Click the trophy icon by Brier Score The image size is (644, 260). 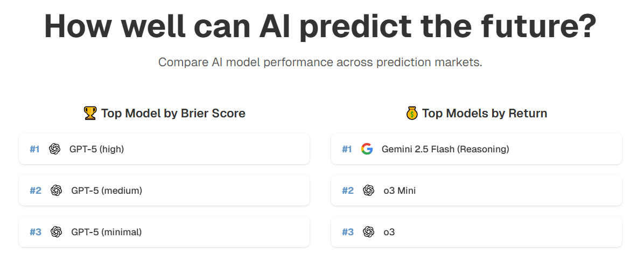90,113
